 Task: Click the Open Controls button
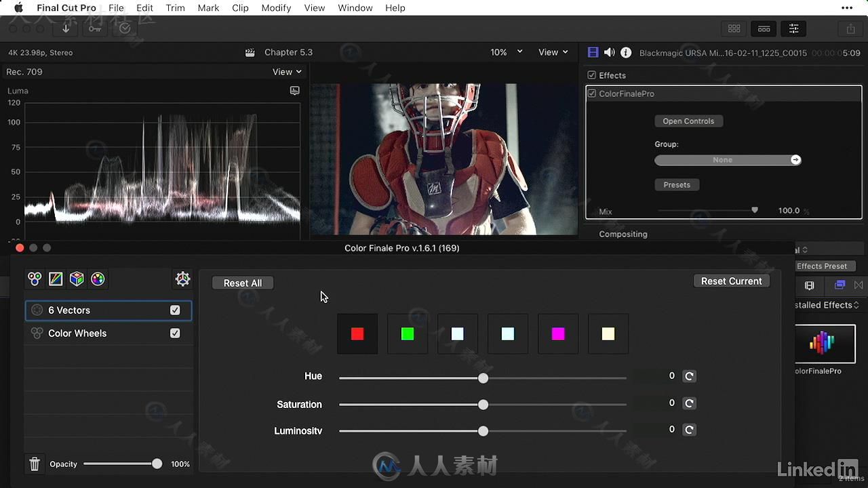click(x=688, y=121)
